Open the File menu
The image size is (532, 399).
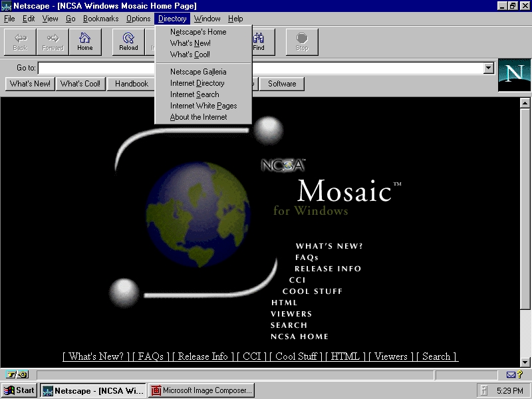9,19
